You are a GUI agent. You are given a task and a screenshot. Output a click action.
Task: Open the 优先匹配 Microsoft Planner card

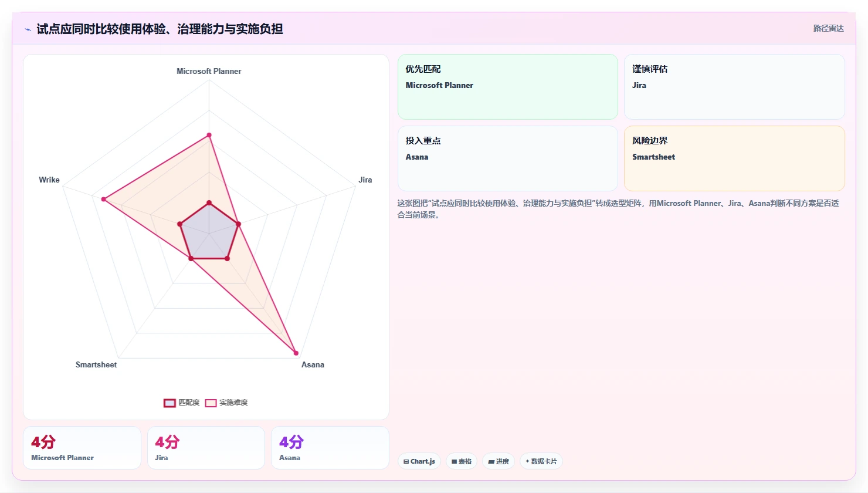click(x=508, y=87)
